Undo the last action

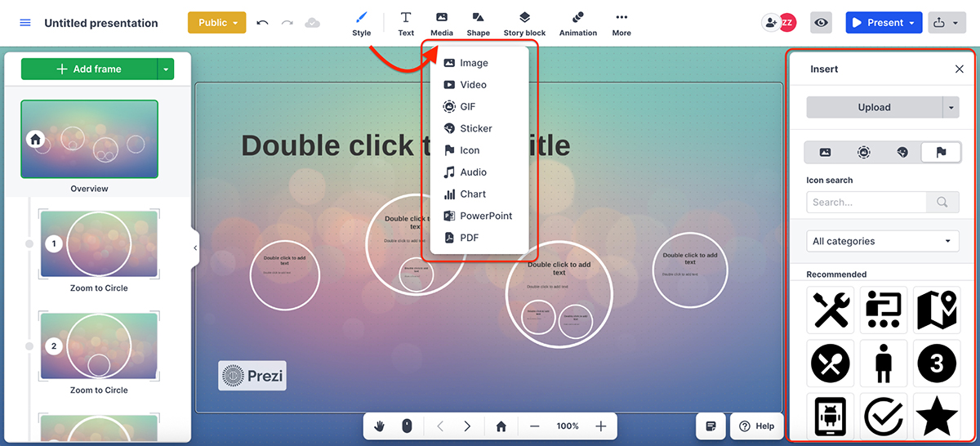click(x=262, y=23)
